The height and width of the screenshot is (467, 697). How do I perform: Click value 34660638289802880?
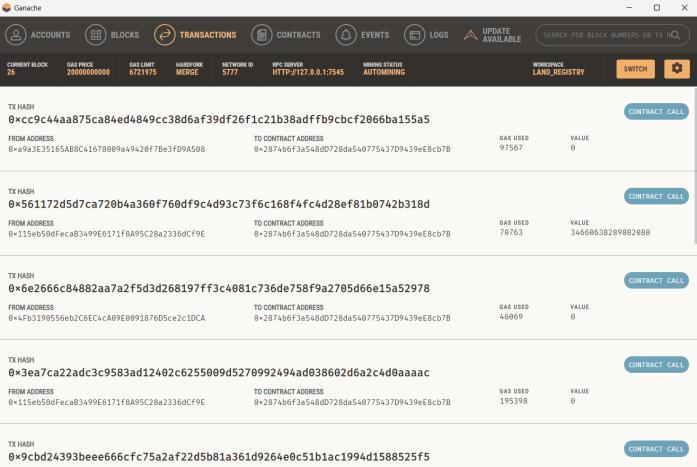click(x=610, y=232)
